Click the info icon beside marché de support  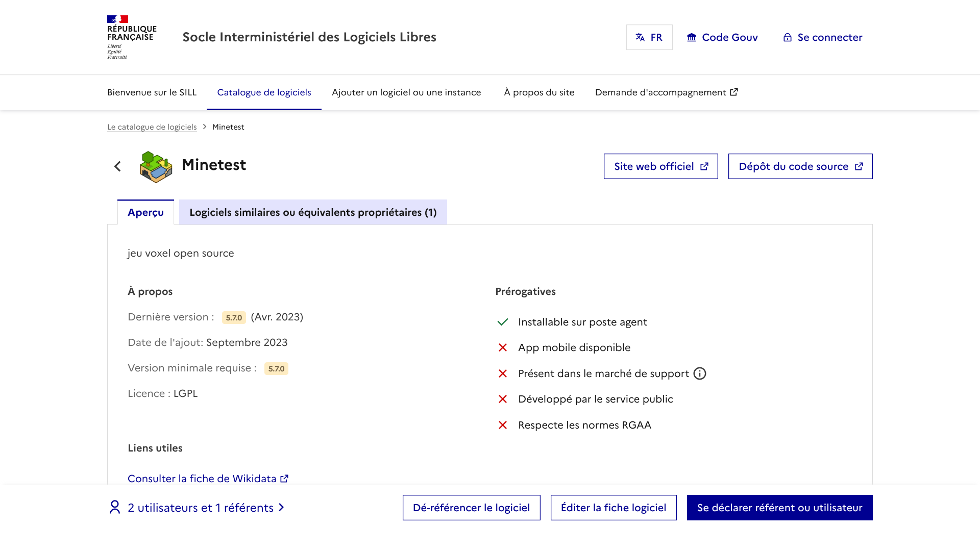click(700, 373)
